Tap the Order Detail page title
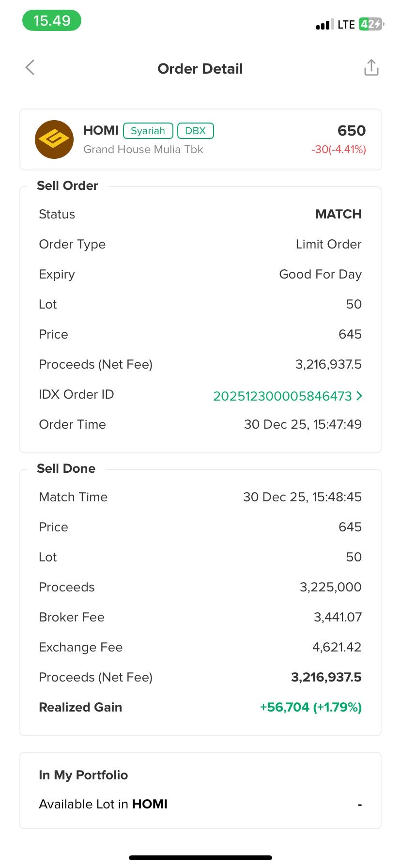 coord(200,69)
